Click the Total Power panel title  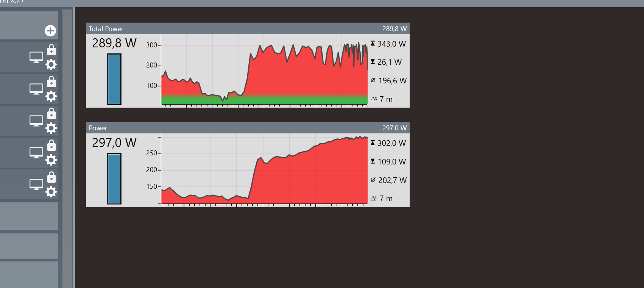(x=106, y=29)
